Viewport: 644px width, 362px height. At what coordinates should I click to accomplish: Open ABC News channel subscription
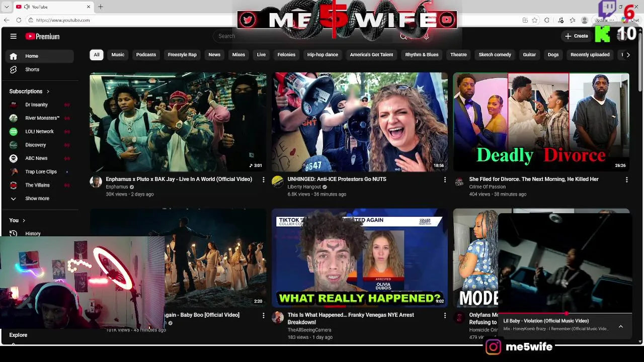click(x=40, y=158)
